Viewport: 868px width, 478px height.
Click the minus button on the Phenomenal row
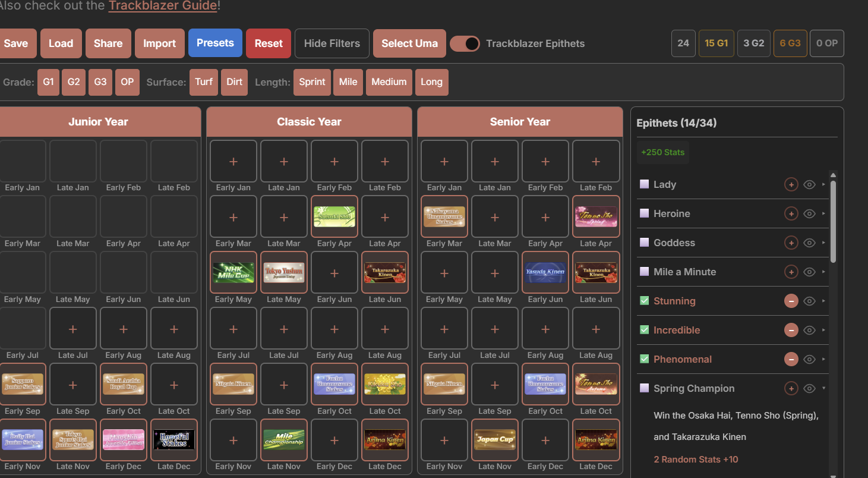791,359
